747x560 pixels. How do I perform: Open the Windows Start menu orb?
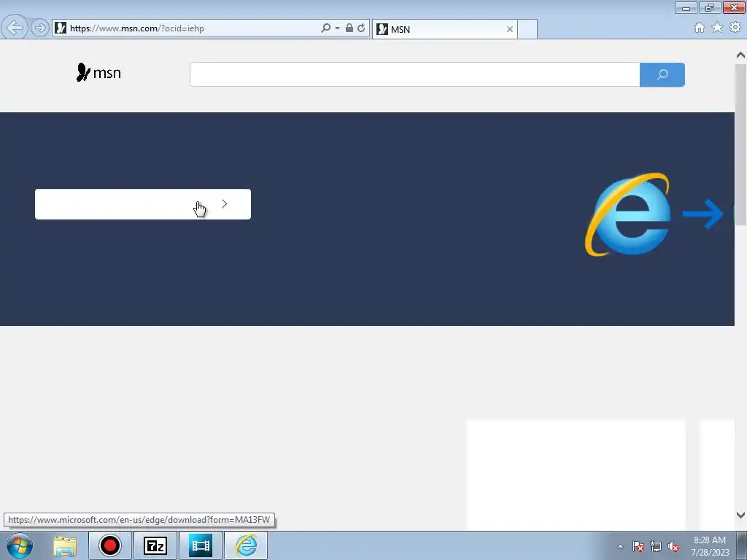(20, 545)
